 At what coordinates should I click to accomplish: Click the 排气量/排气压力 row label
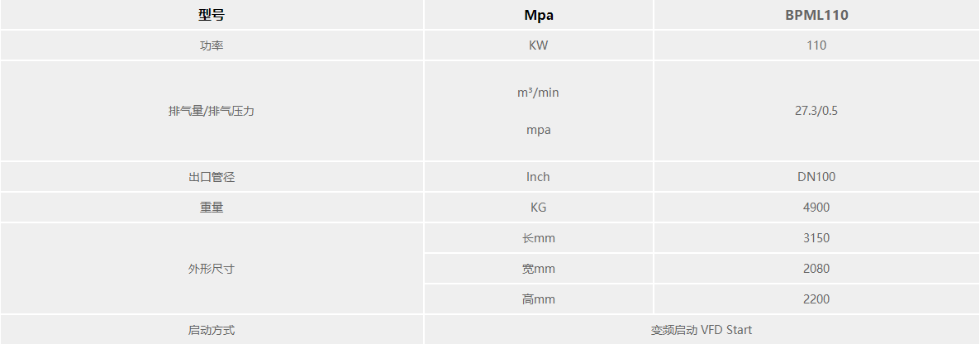[212, 111]
